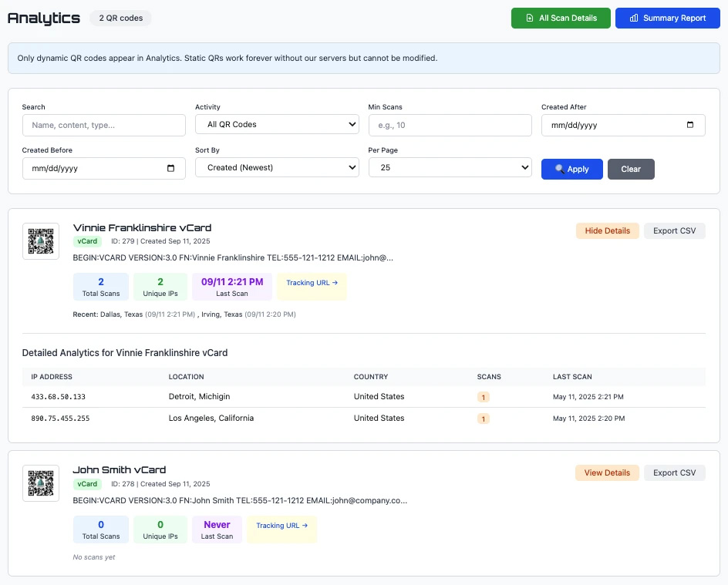Viewport: 728px width, 585px height.
Task: Open calendar picker in Created Before field
Action: pos(170,168)
